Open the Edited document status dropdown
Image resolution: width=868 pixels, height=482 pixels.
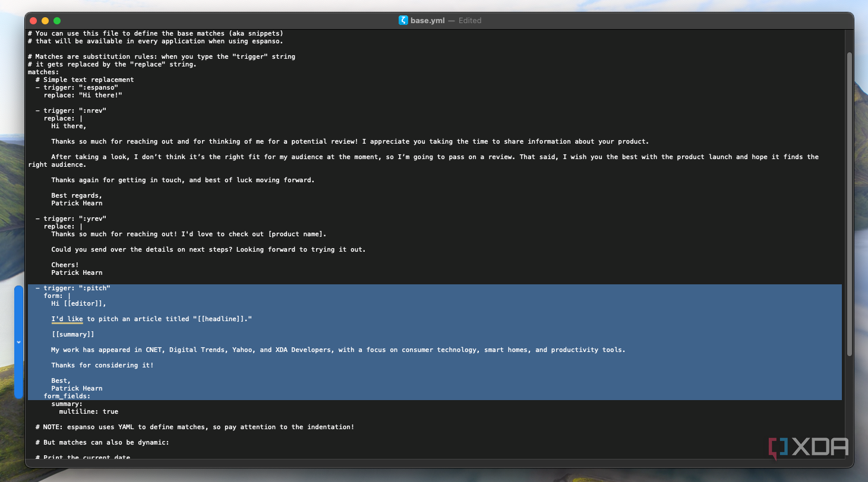click(470, 20)
